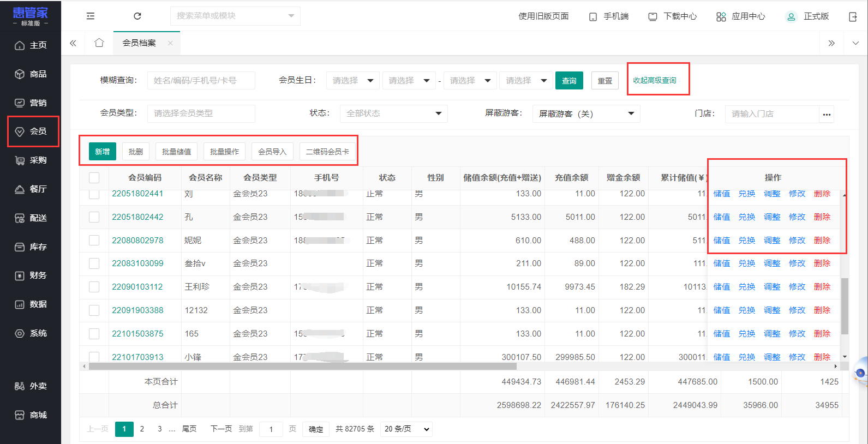Click the 惠管家 logo
Image resolution: width=868 pixels, height=444 pixels.
click(31, 16)
